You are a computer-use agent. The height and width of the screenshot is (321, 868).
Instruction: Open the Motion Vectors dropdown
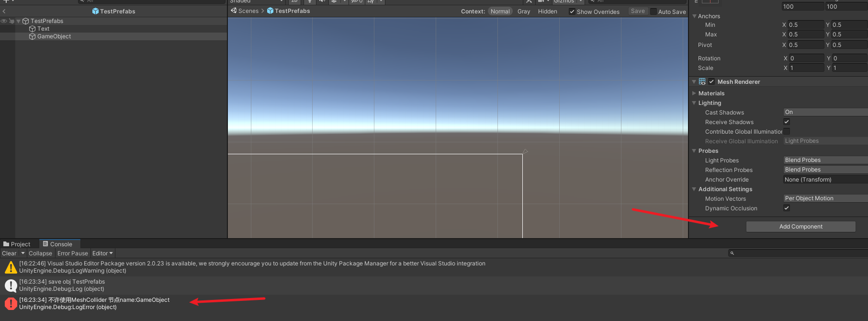point(825,198)
